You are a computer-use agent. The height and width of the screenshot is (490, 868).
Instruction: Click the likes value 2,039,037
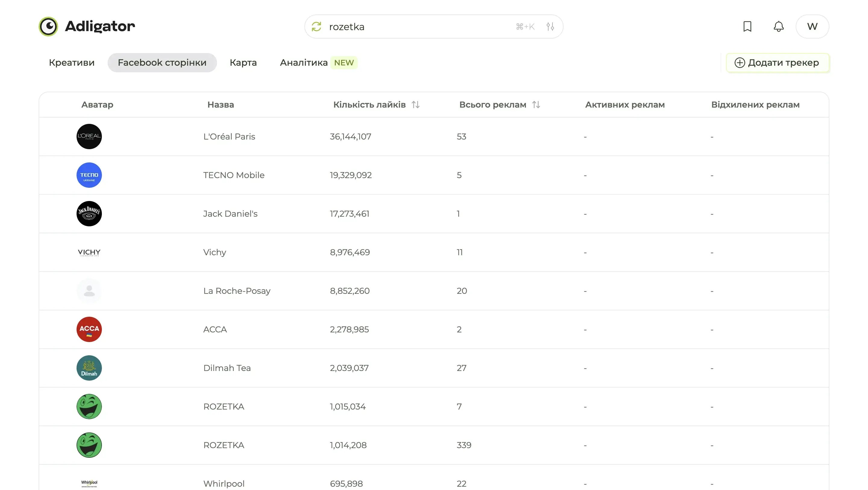[x=349, y=368]
